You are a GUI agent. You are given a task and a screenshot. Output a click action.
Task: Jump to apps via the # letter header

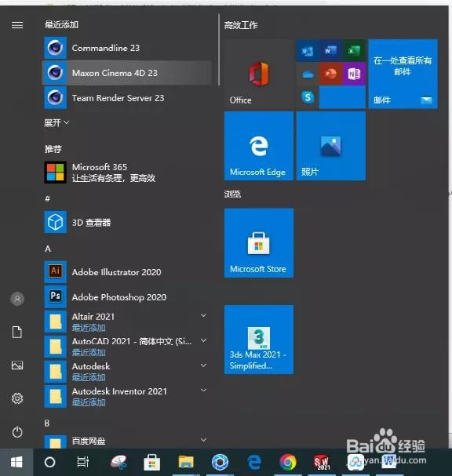click(47, 199)
